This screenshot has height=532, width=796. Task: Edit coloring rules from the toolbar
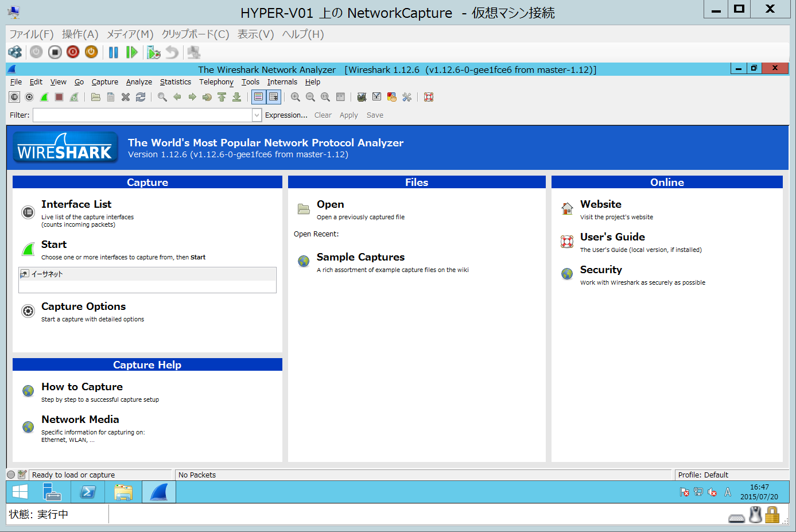[392, 97]
